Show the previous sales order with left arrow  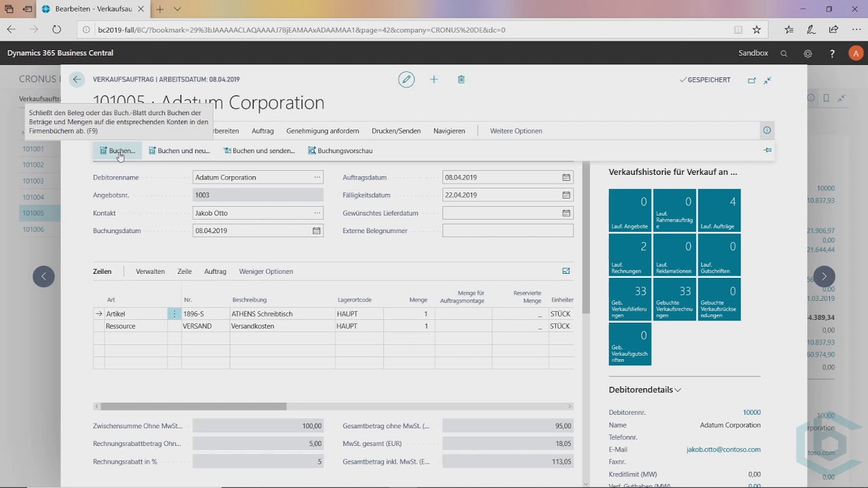coord(44,276)
